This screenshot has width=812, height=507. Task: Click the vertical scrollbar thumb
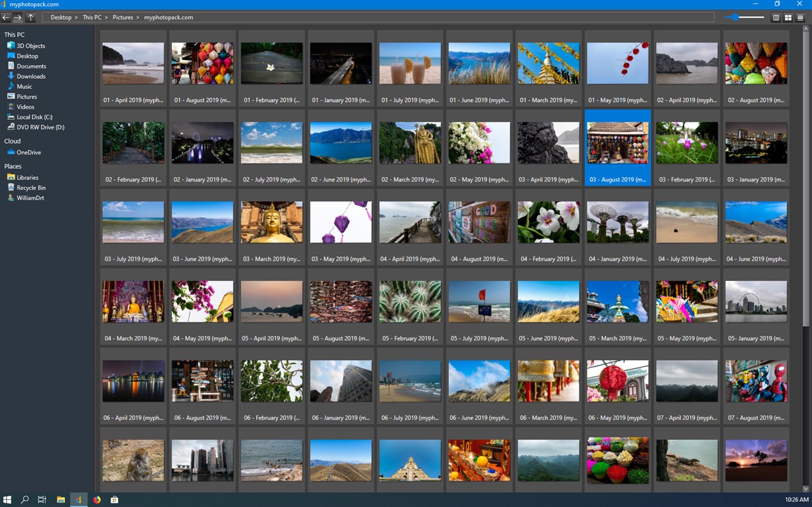(x=806, y=179)
